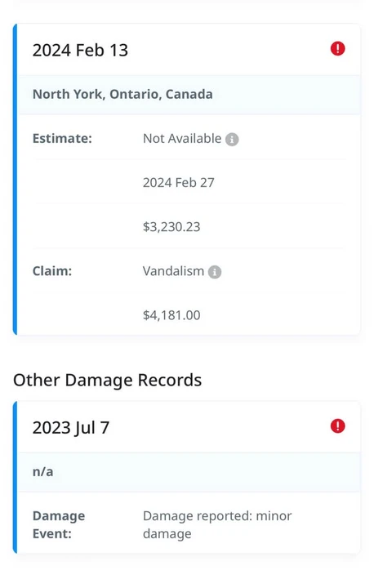Click the Vandalism claim type text
Image resolution: width=374 pixels, height=588 pixels.
click(x=173, y=271)
